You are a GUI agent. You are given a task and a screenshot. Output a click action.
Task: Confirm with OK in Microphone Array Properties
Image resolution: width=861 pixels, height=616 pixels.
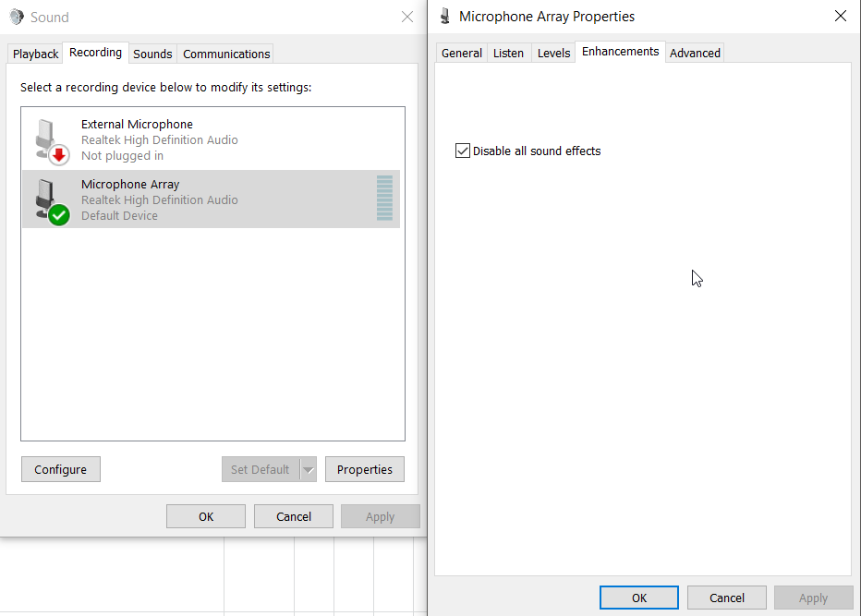(x=639, y=598)
